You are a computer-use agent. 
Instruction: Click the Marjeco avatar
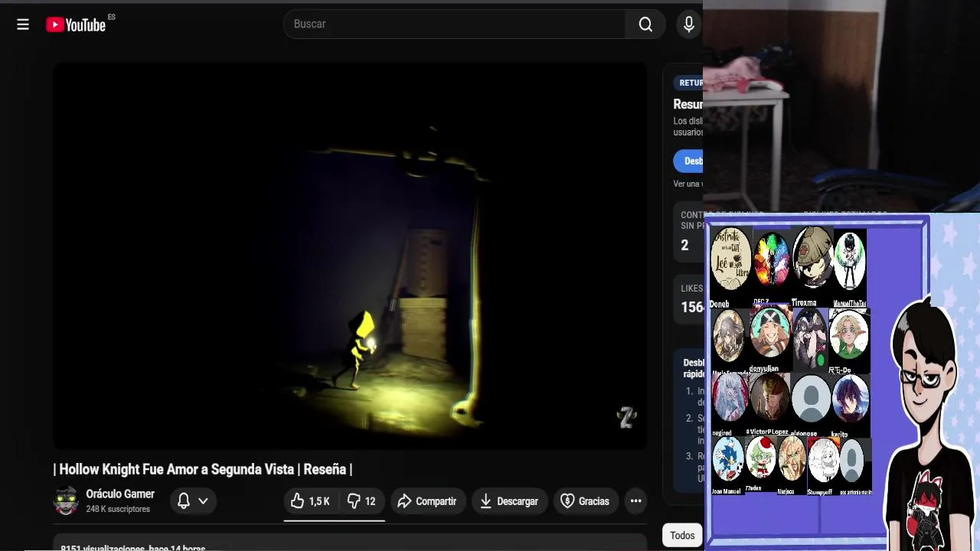(x=792, y=459)
